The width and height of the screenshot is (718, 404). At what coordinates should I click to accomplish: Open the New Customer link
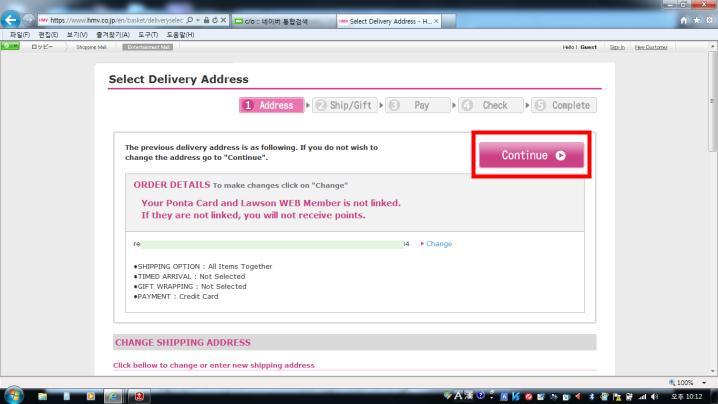[x=651, y=46]
